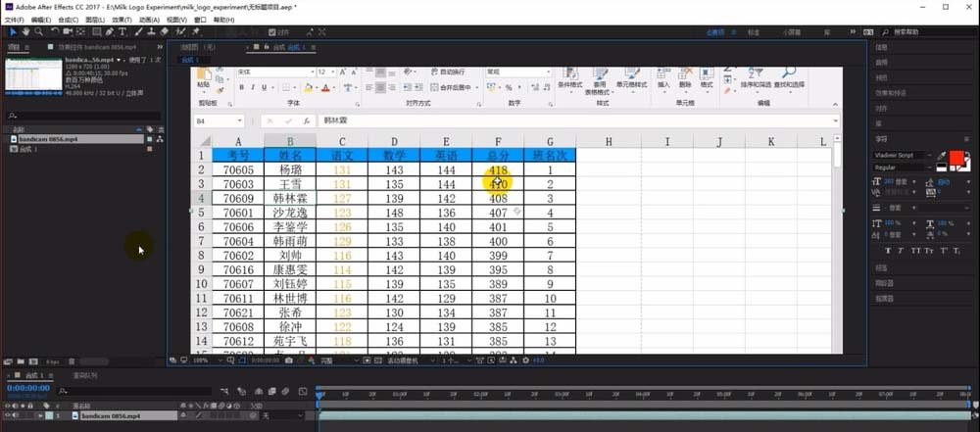This screenshot has height=432, width=980.
Task: Click the red fill color swatch
Action: [956, 159]
